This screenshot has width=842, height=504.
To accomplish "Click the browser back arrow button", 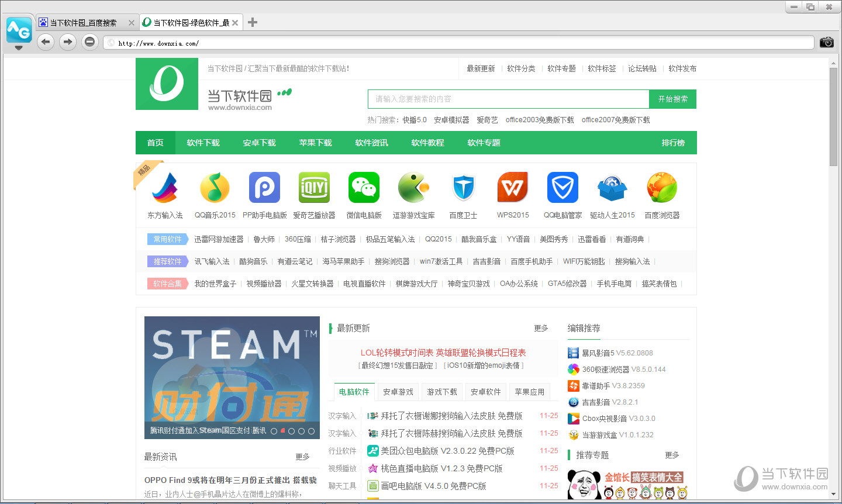I will pos(46,42).
